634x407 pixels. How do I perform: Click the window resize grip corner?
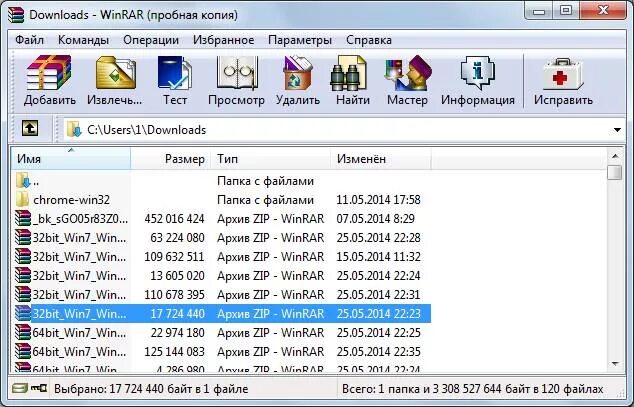pos(622,392)
